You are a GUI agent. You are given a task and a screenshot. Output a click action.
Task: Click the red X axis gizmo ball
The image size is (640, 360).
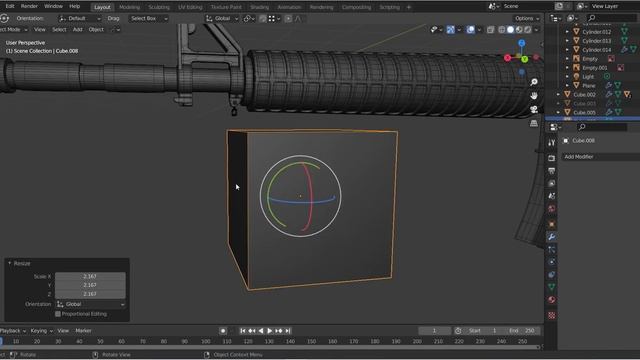click(x=507, y=58)
